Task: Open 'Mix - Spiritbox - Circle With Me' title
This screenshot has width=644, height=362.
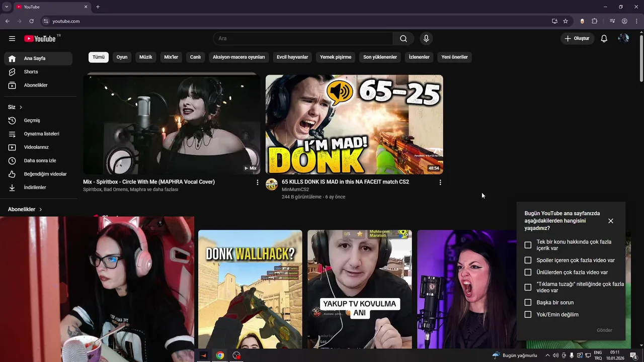Action: pyautogui.click(x=149, y=182)
